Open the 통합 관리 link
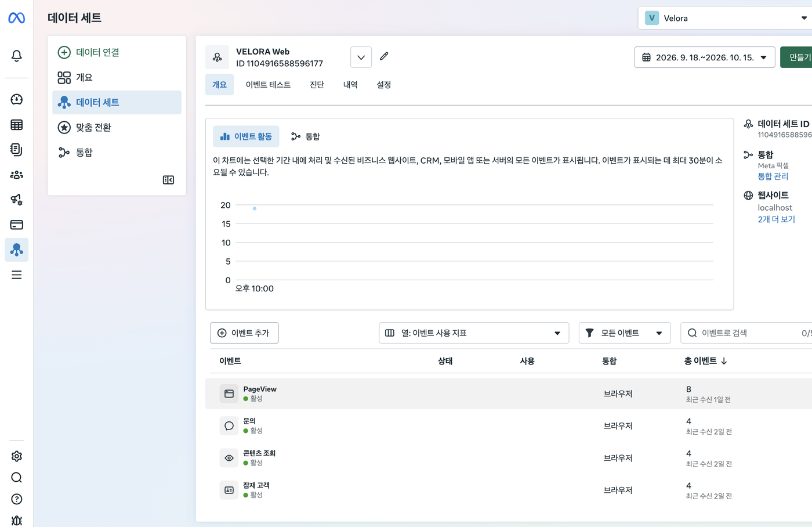 coord(773,176)
